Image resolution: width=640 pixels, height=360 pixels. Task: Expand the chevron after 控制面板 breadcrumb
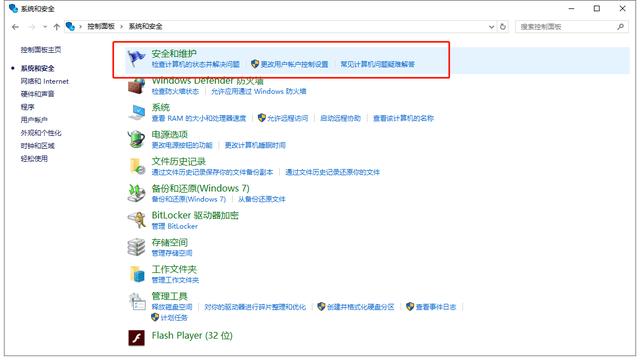(x=122, y=27)
